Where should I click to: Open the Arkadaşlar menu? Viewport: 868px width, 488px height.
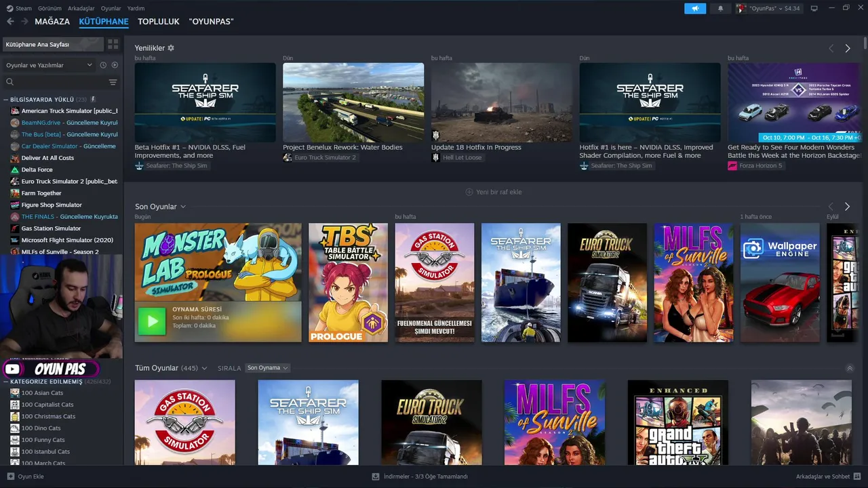pyautogui.click(x=81, y=8)
